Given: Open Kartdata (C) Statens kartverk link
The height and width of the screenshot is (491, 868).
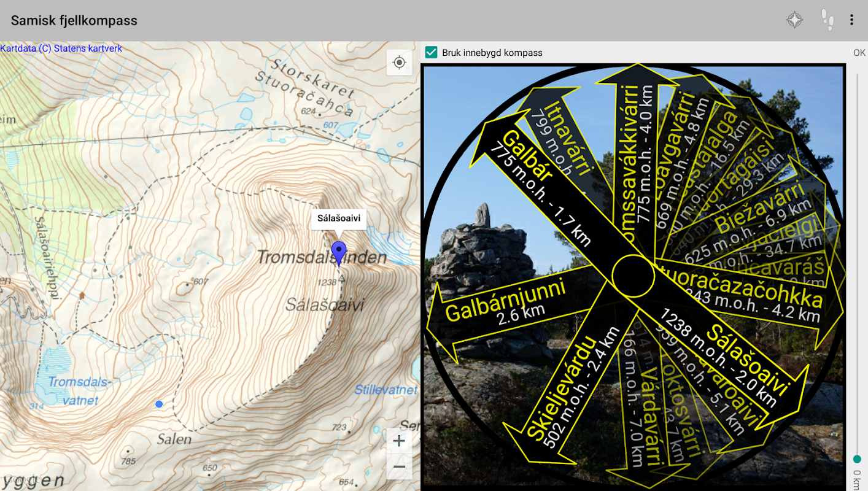Looking at the screenshot, I should click(x=61, y=48).
